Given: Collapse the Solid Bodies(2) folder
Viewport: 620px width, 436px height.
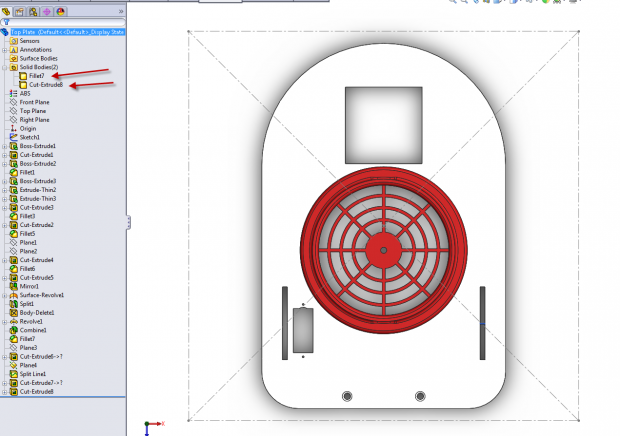Looking at the screenshot, I should 4,67.
